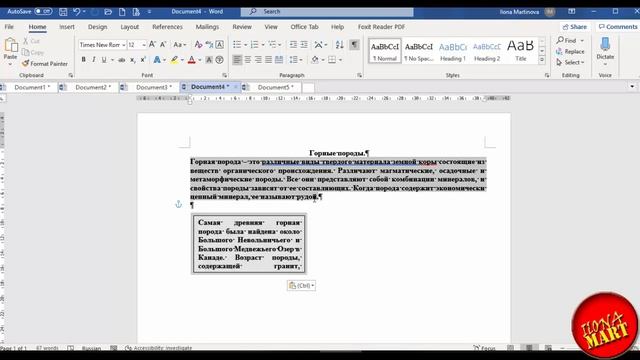This screenshot has width=640, height=360.
Task: Click the Copy command
Action: pyautogui.click(x=33, y=52)
